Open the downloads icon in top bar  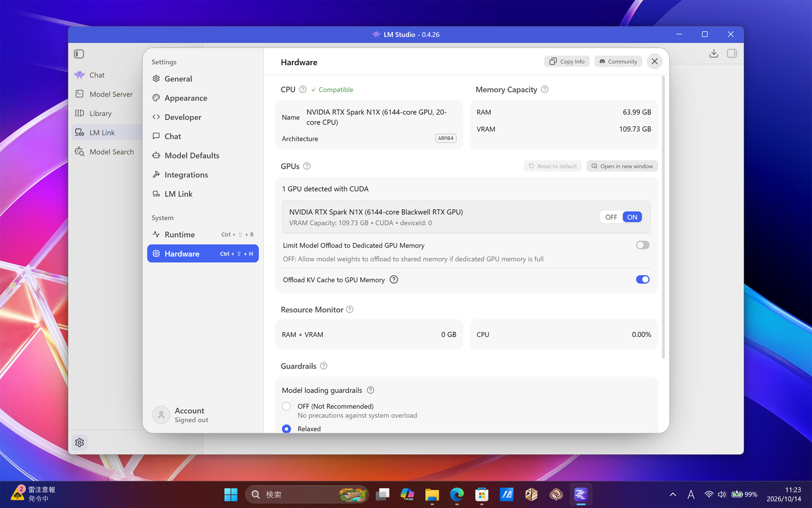point(714,53)
